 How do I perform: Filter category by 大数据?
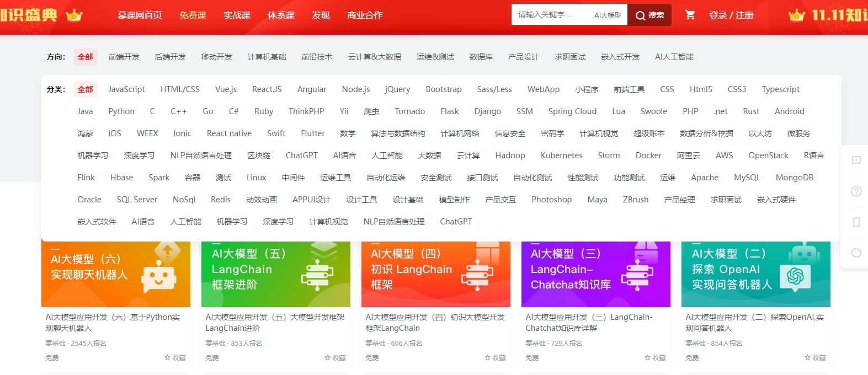[429, 156]
